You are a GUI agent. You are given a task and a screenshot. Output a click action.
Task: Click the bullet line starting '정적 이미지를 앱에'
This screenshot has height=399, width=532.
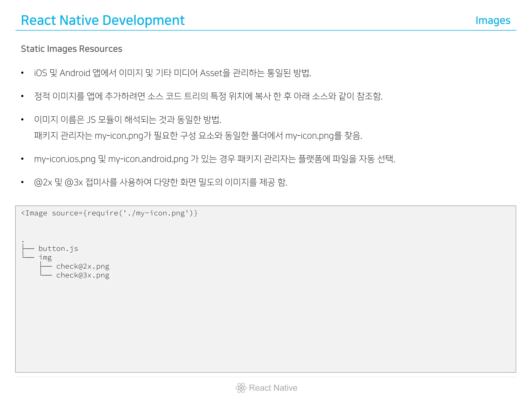[208, 96]
